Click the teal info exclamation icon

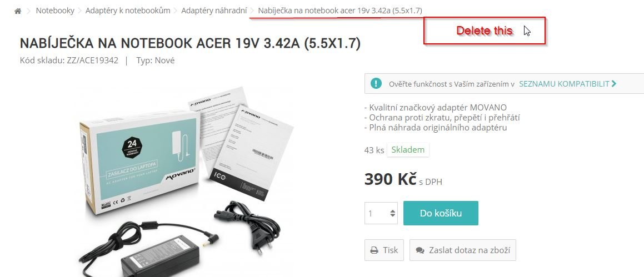[x=376, y=84]
